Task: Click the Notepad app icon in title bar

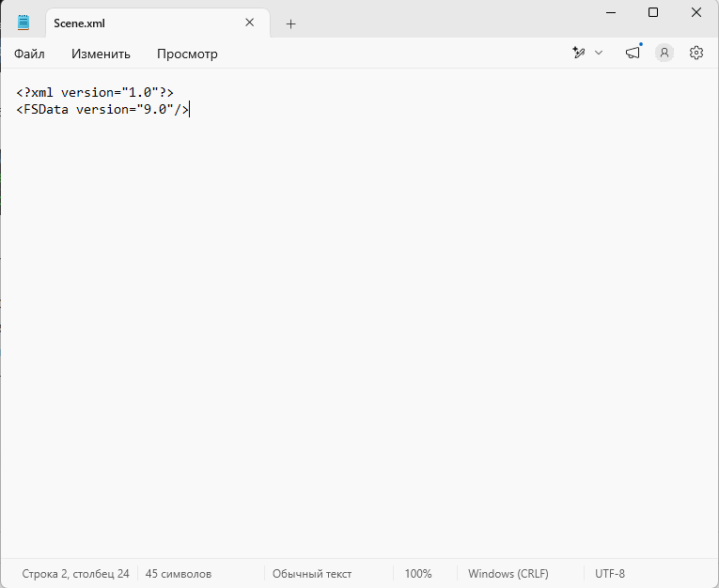Action: [x=23, y=23]
